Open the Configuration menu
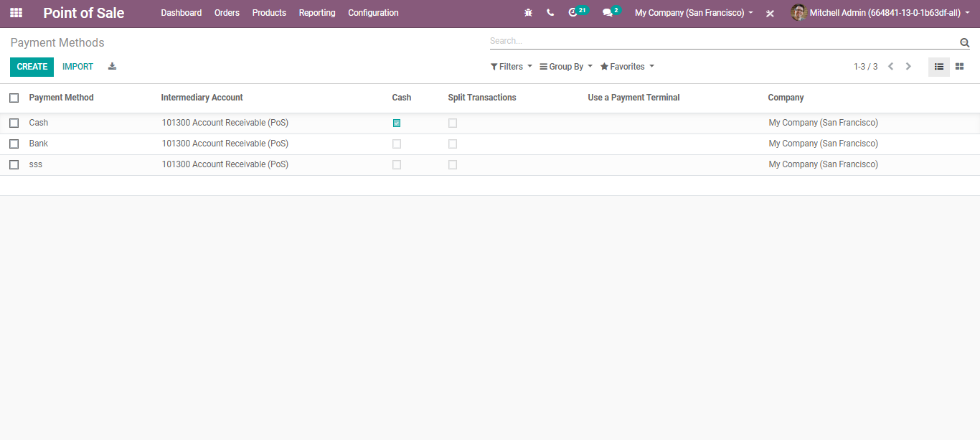This screenshot has width=980, height=440. (x=373, y=13)
